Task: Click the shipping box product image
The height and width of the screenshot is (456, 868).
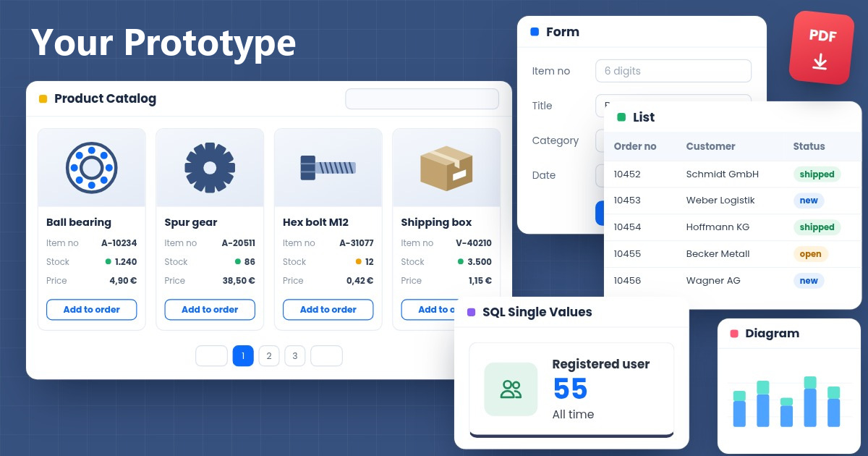Action: 446,168
